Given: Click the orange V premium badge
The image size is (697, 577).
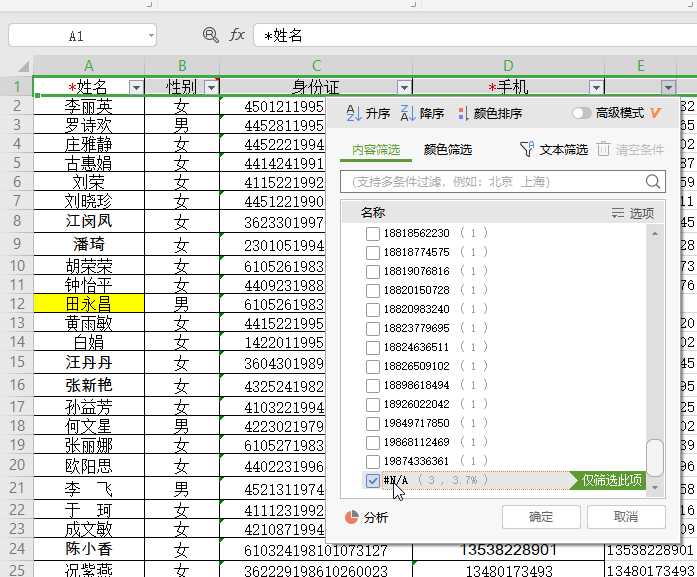Looking at the screenshot, I should coord(655,113).
